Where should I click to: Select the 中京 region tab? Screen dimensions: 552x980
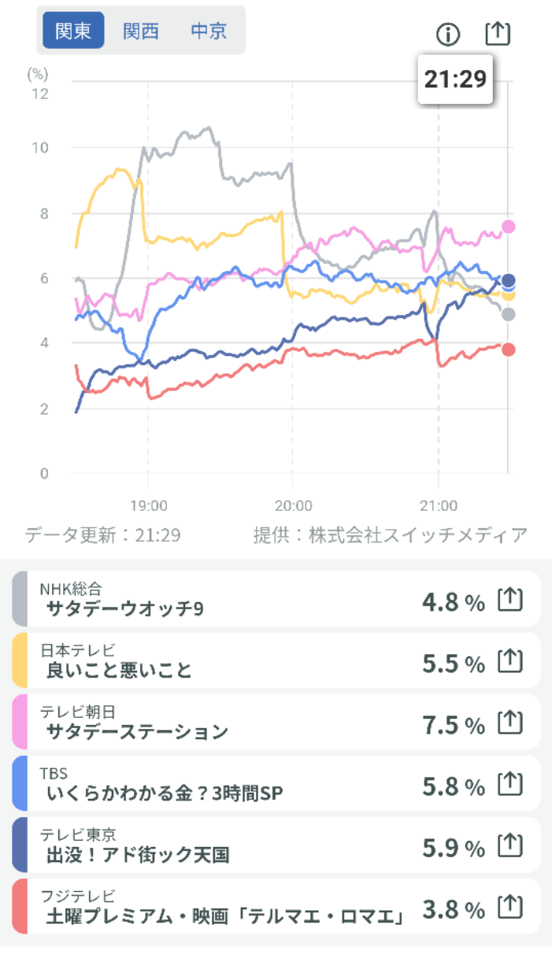coord(209,31)
